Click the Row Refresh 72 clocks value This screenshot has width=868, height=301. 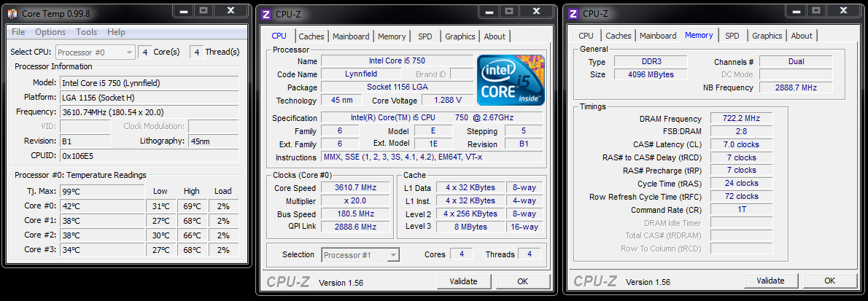[x=741, y=197]
